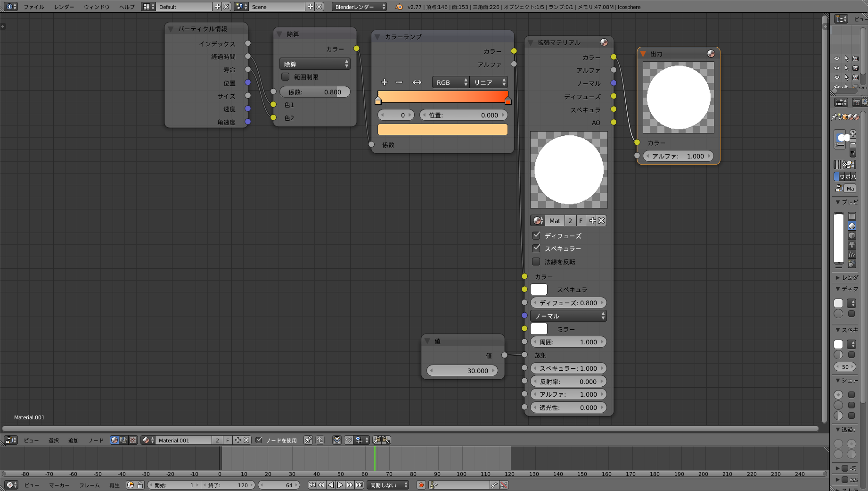This screenshot has width=868, height=491.
Task: Play animation forward
Action: [340, 485]
